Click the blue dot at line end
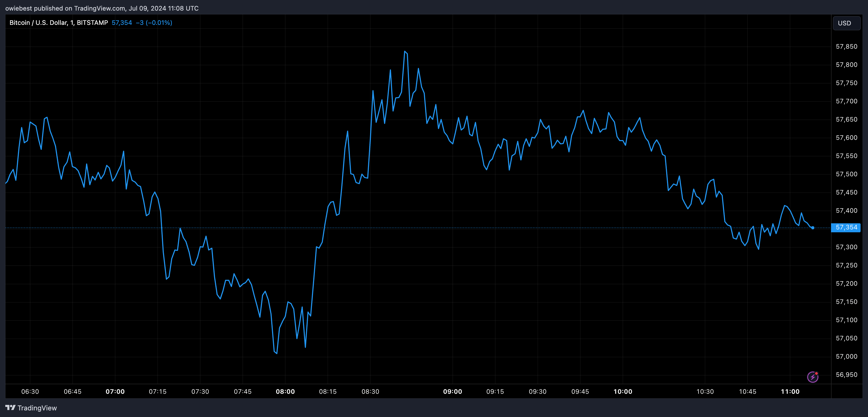Screen dimensions: 868x417 (813, 228)
